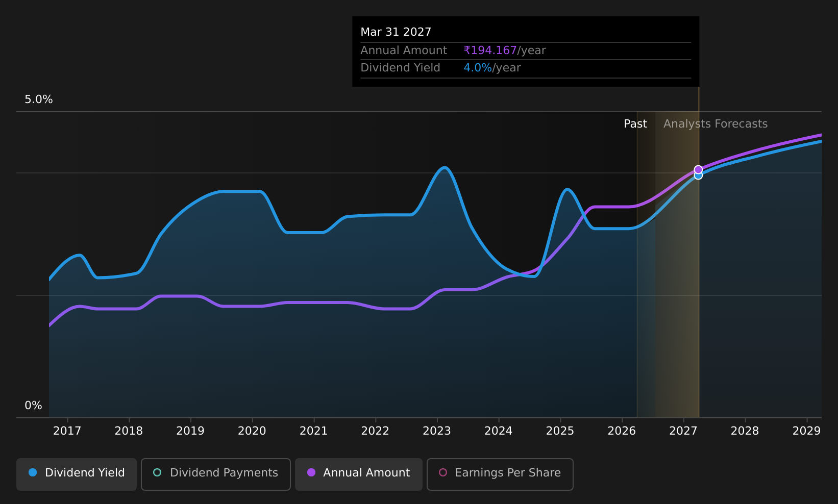The image size is (838, 504).
Task: Toggle the Dividend Yield legend series
Action: point(77,474)
